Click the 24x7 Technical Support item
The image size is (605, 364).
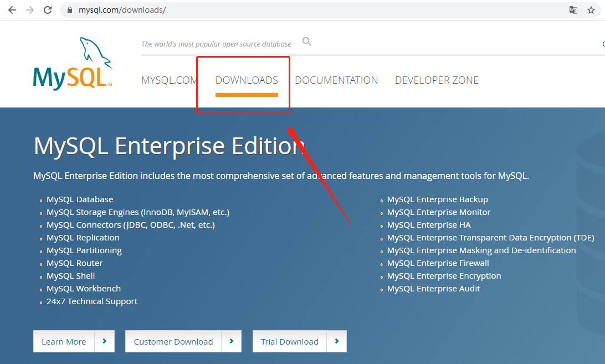92,301
